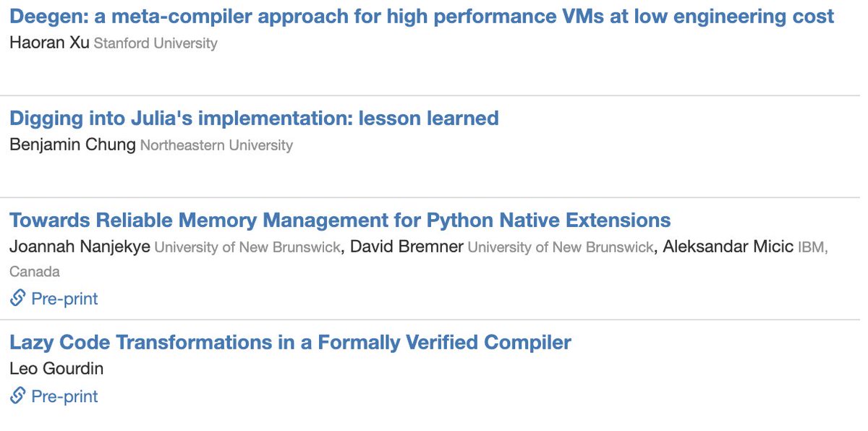Select author Aleksandar Micic

(728, 247)
